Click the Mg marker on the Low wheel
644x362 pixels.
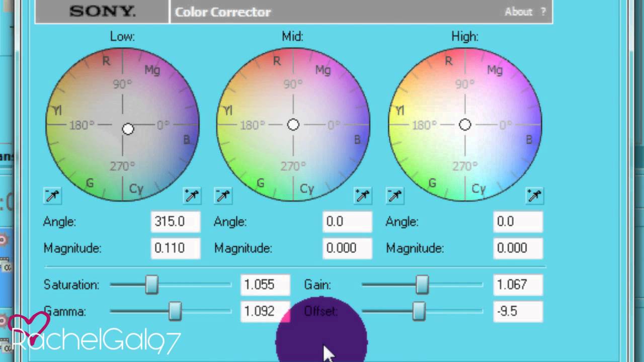tap(152, 70)
